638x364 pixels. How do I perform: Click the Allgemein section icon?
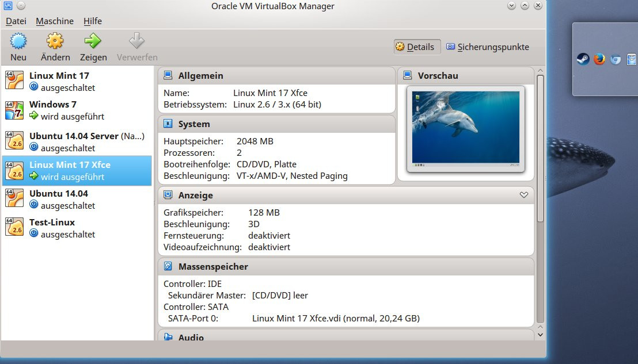168,75
